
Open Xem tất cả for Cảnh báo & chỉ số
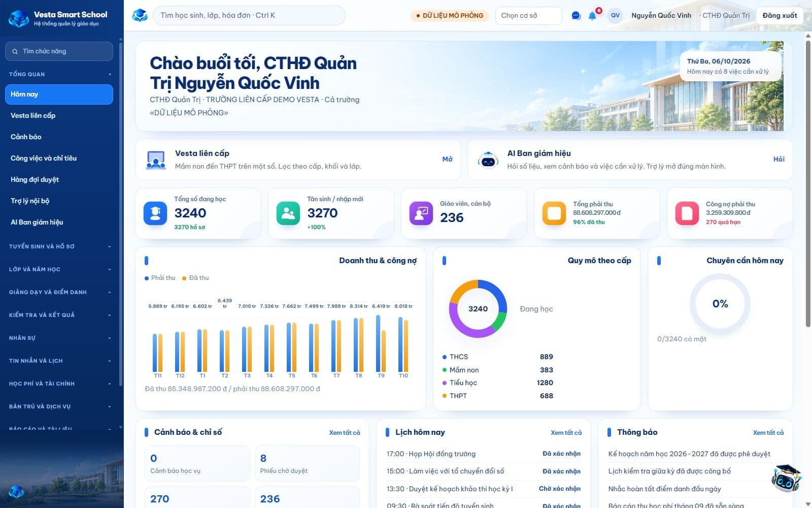(x=345, y=433)
